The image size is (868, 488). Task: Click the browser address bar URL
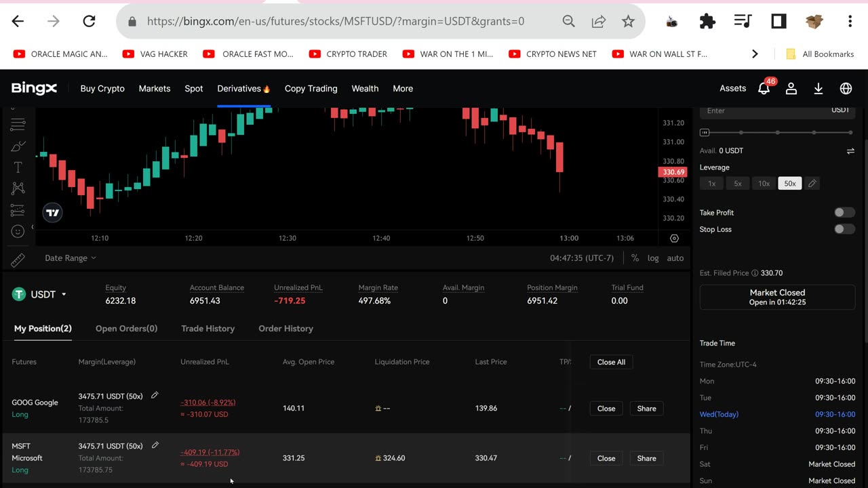point(336,22)
